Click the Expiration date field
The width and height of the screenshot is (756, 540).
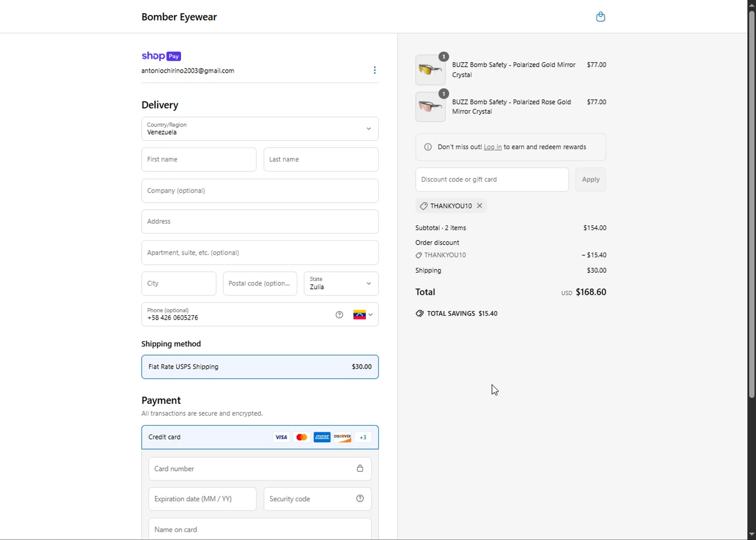click(x=203, y=499)
